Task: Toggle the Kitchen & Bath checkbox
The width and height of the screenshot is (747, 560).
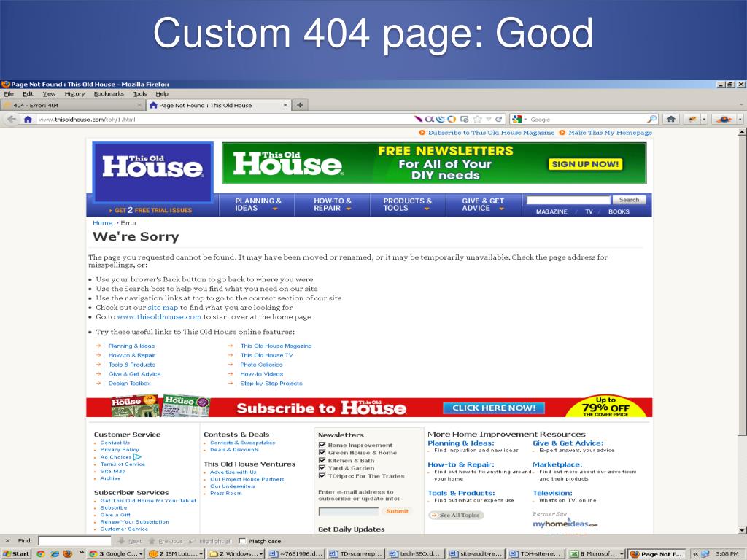Action: (x=322, y=461)
